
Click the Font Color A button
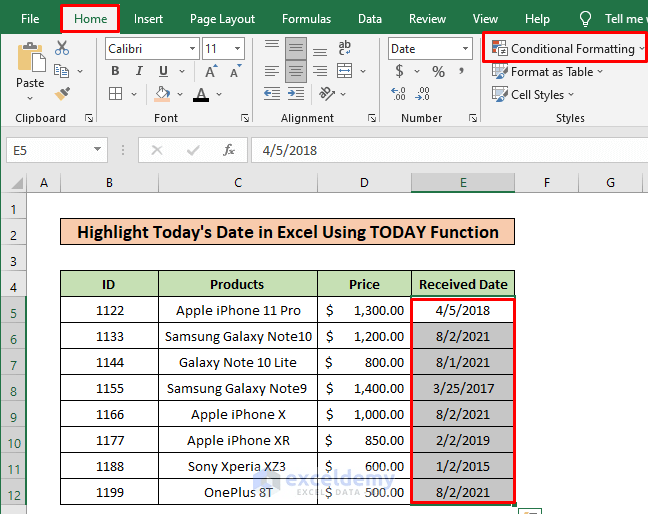click(201, 94)
